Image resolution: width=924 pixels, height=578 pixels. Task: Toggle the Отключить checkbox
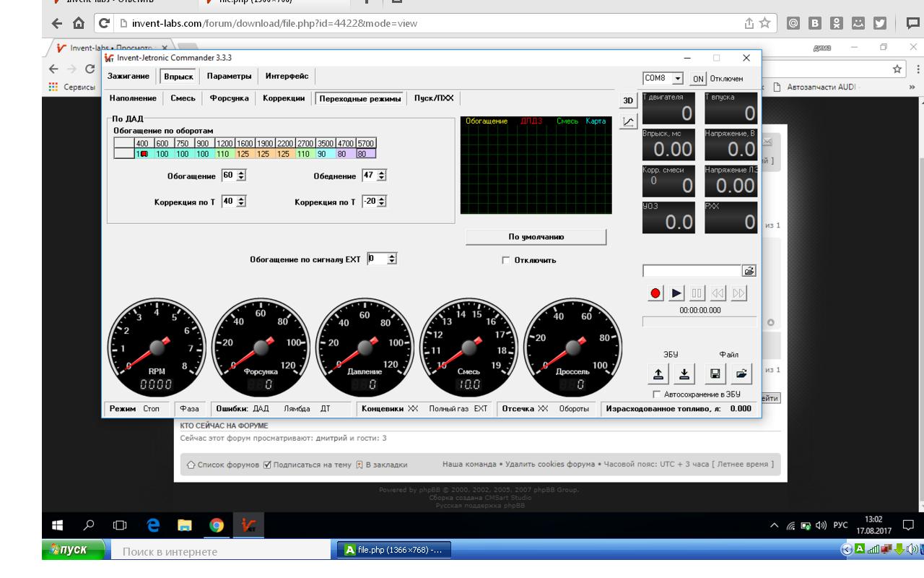(x=505, y=260)
